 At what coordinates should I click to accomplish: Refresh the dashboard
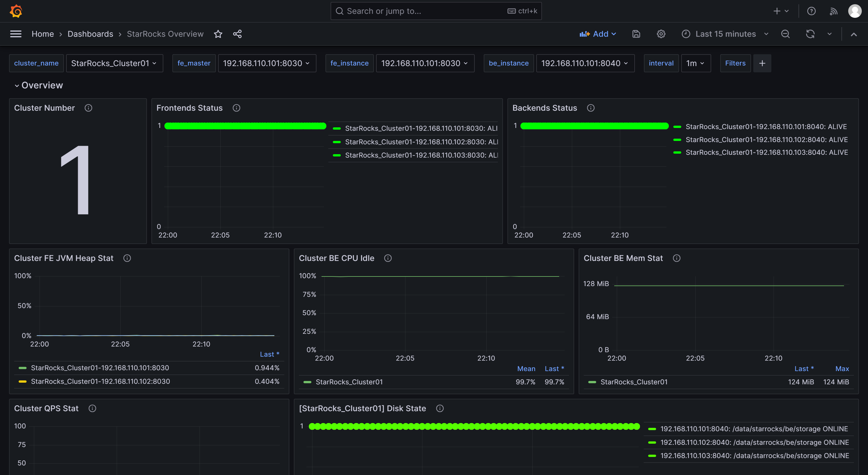click(810, 34)
